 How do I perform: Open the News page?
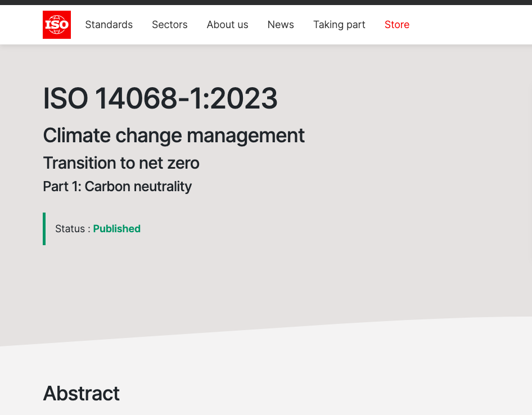(281, 25)
